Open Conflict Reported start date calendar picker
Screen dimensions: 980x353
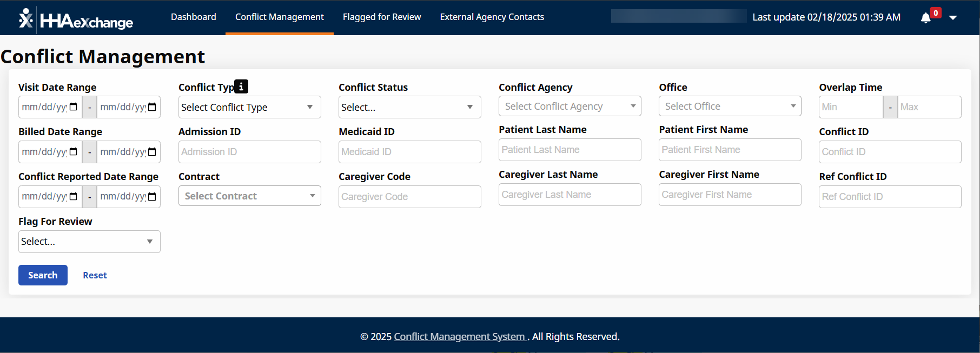(74, 196)
